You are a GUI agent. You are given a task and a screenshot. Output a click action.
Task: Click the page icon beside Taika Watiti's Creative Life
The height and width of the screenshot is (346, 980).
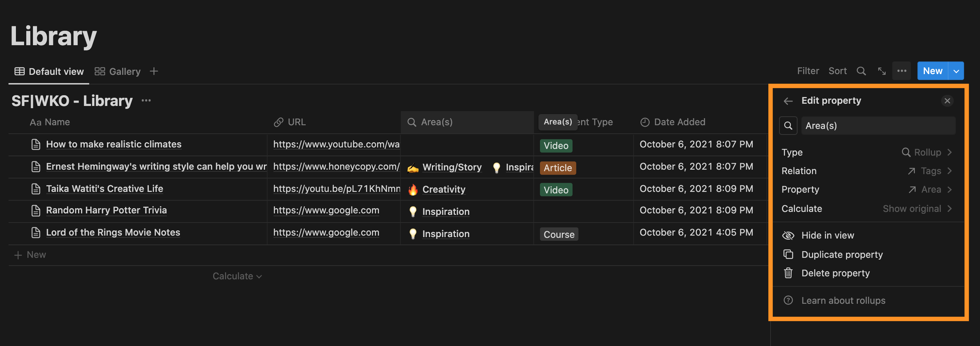point(36,188)
